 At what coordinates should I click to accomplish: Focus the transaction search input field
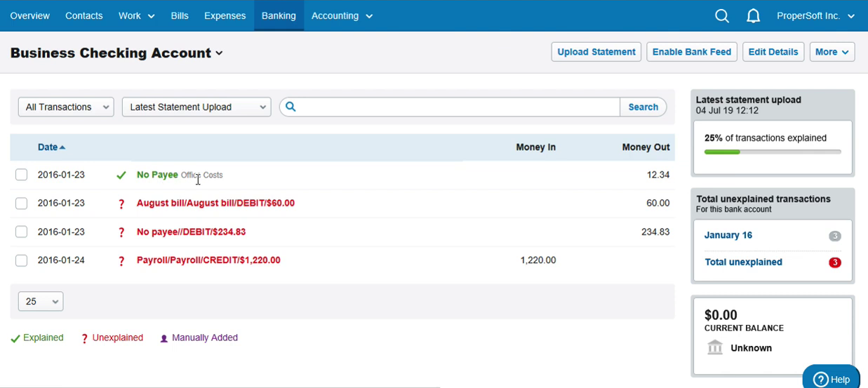point(460,107)
